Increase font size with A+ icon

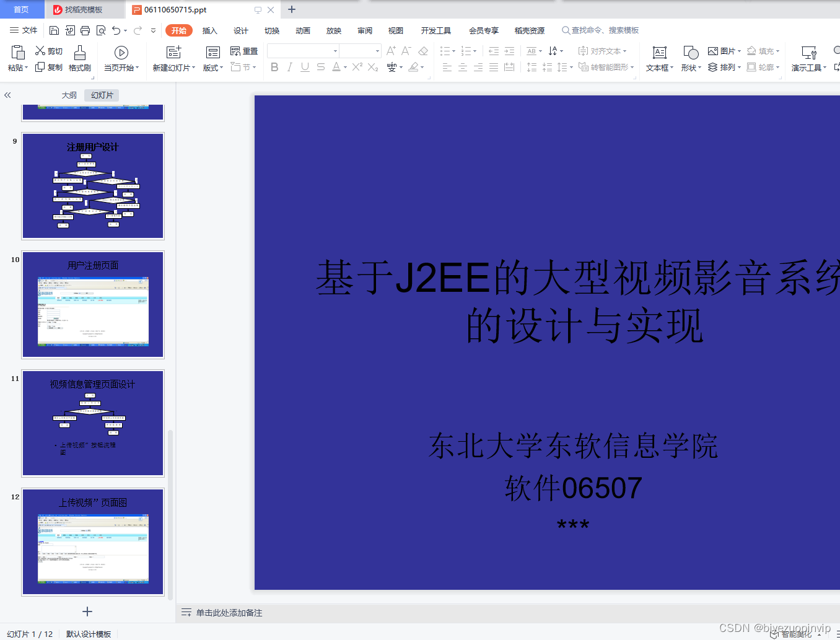[x=391, y=51]
